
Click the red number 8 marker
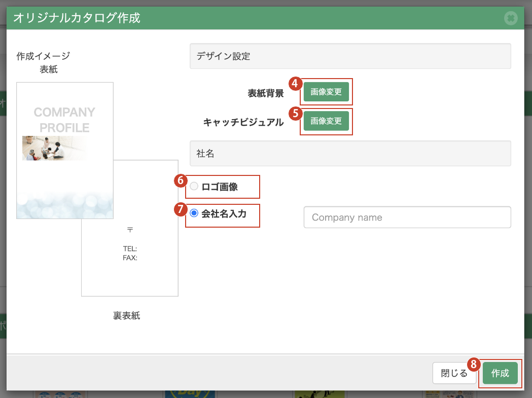click(x=473, y=364)
